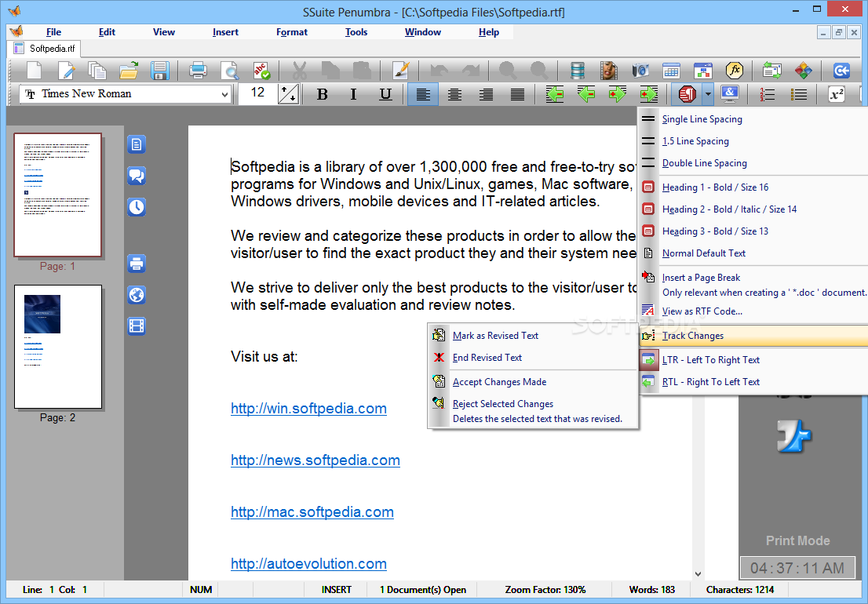This screenshot has height=604, width=868.
Task: Apply bulleted list formatting
Action: tap(799, 95)
